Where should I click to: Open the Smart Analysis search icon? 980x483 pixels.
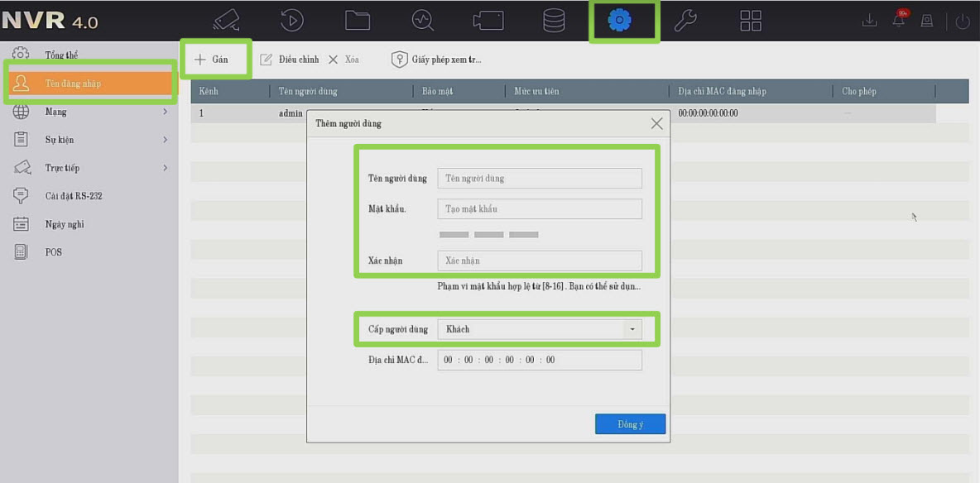[423, 21]
